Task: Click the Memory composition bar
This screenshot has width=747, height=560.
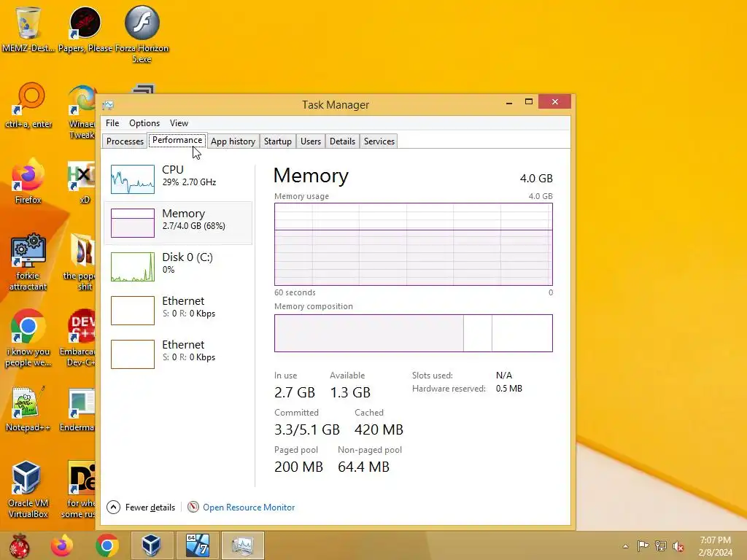Action: pos(414,333)
